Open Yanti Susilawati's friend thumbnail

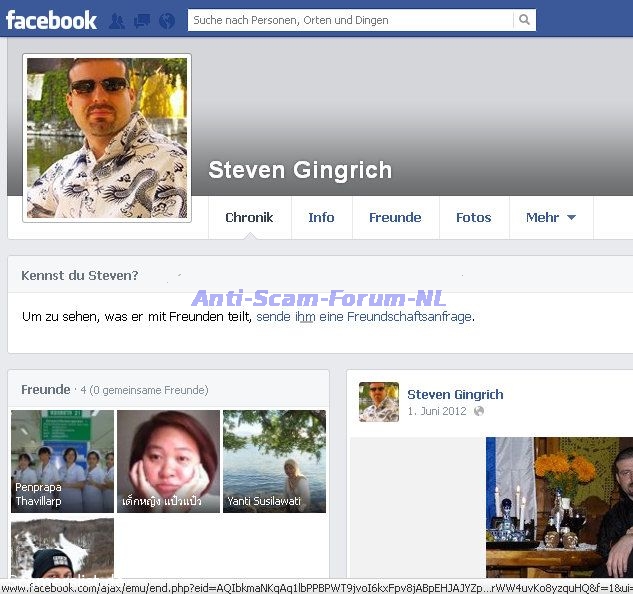click(274, 461)
